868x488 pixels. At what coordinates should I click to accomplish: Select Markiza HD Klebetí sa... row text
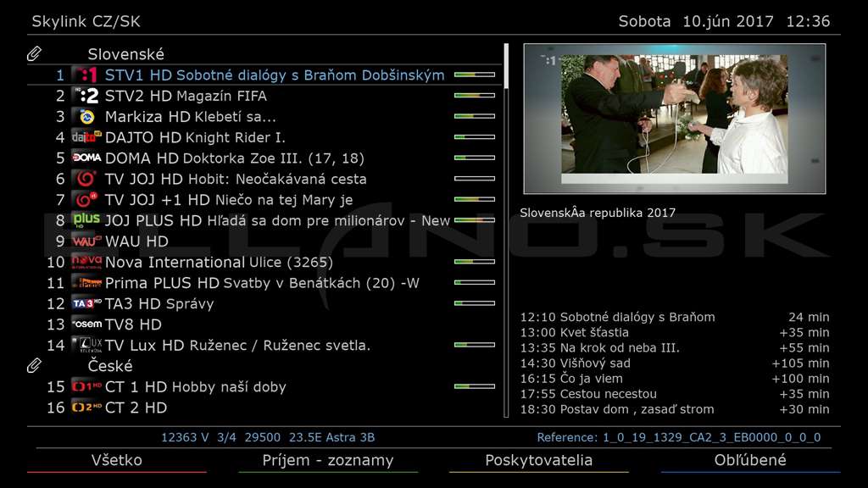pos(191,117)
